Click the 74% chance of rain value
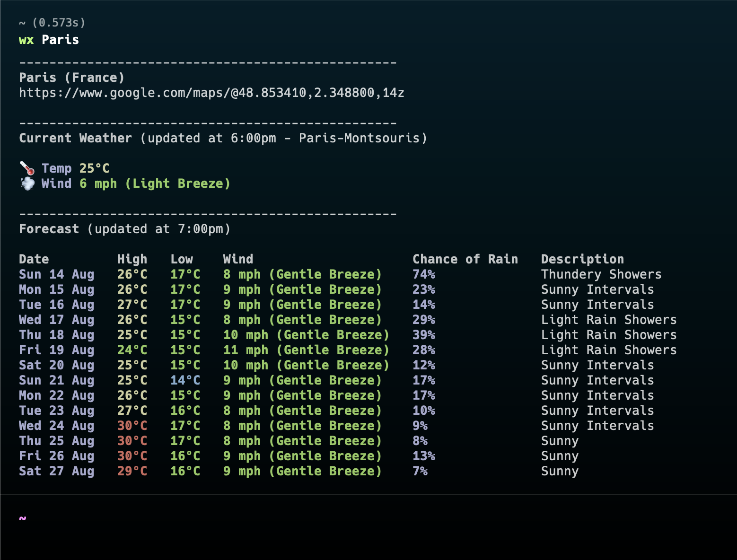The height and width of the screenshot is (560, 737). coord(424,274)
